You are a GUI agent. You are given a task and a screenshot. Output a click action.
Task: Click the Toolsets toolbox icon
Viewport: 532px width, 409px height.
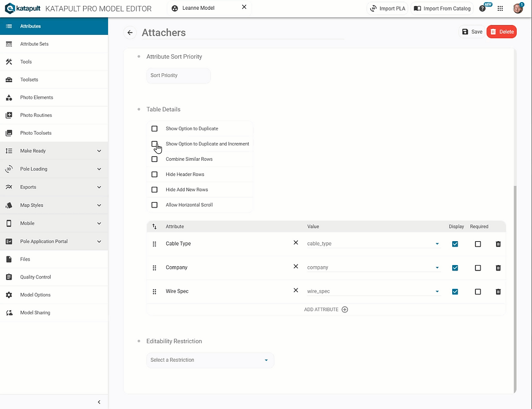(x=9, y=79)
